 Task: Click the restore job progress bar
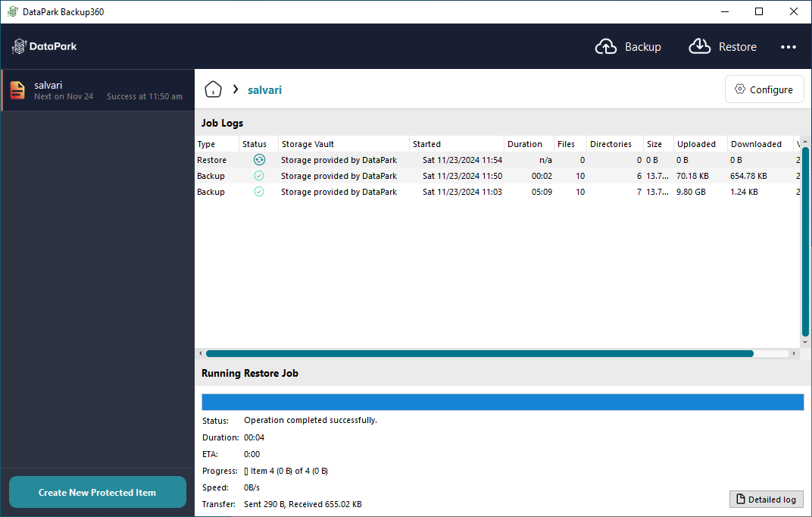(x=502, y=402)
